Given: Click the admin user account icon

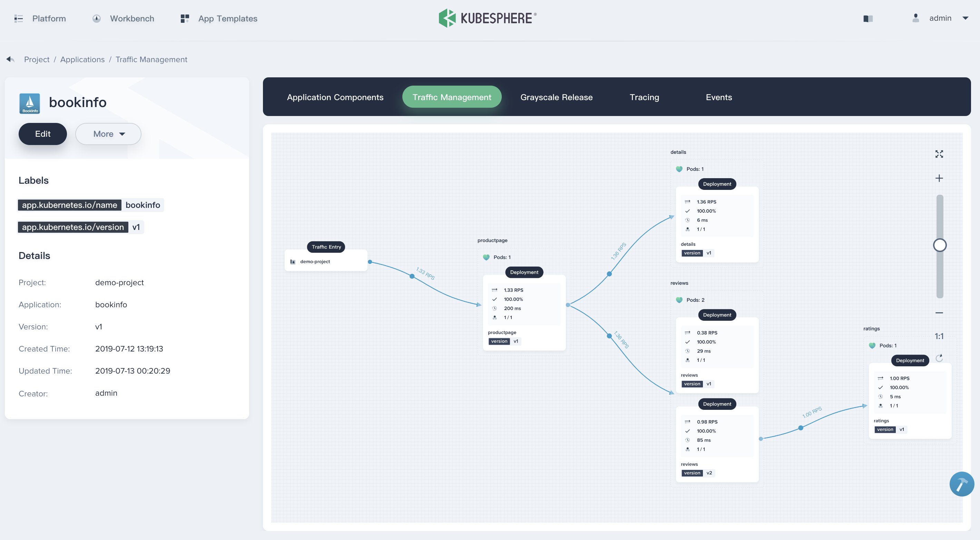Looking at the screenshot, I should click(x=916, y=18).
